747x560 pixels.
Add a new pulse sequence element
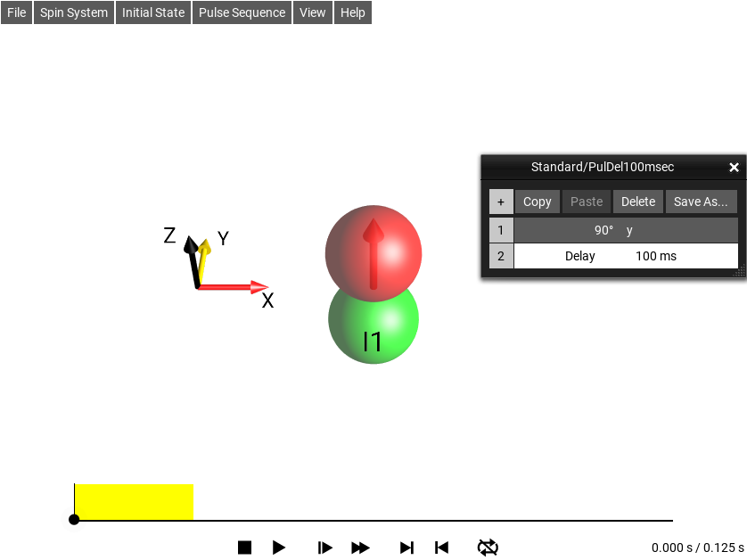(500, 202)
